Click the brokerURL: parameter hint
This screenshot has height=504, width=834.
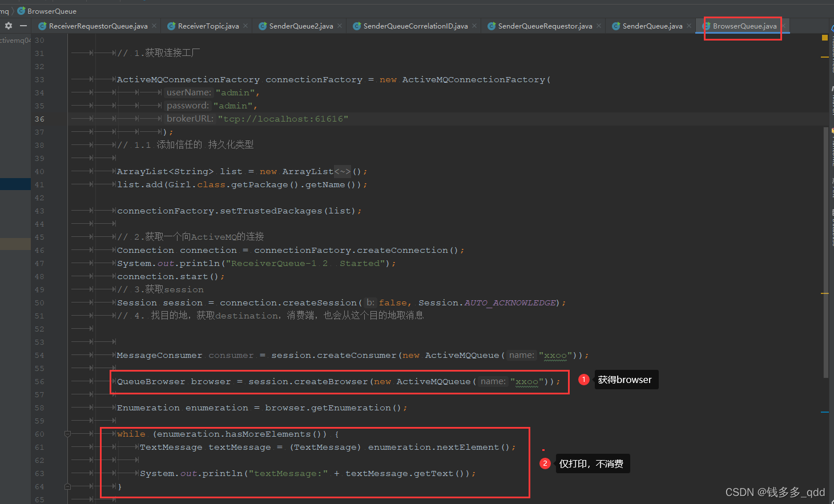coord(190,119)
